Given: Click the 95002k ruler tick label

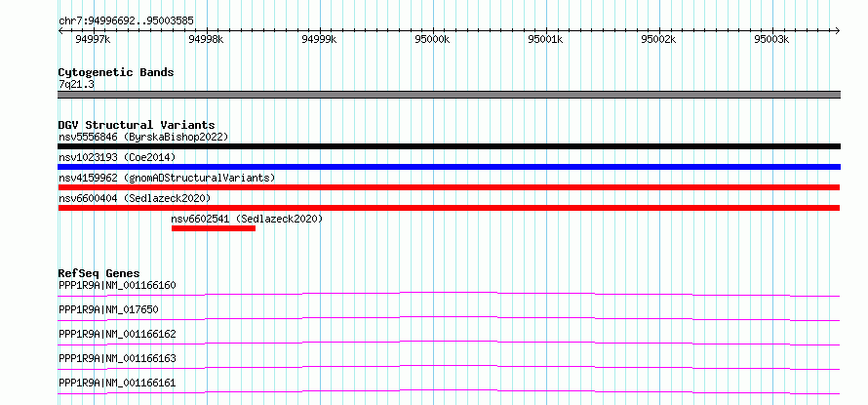Looking at the screenshot, I should click(x=658, y=40).
